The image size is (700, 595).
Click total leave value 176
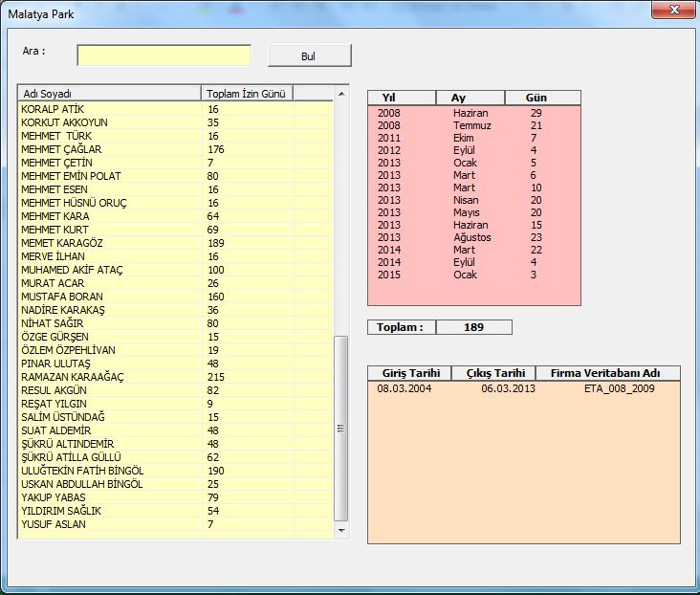point(216,149)
